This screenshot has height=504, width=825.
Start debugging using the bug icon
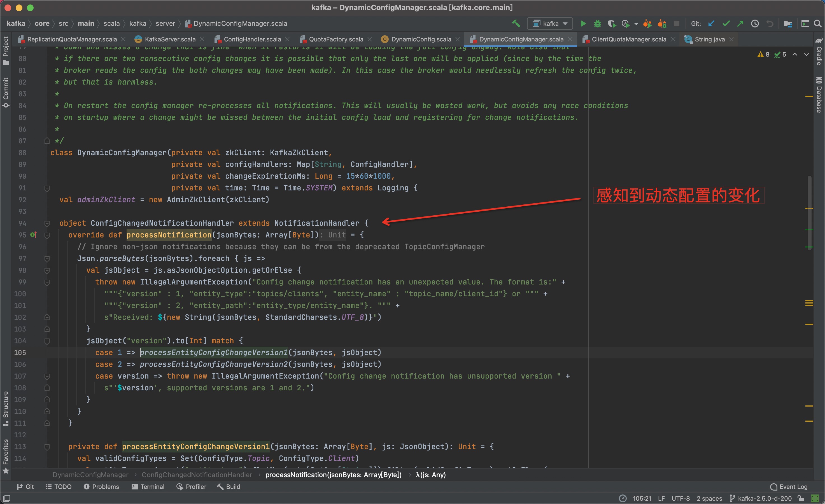(597, 24)
